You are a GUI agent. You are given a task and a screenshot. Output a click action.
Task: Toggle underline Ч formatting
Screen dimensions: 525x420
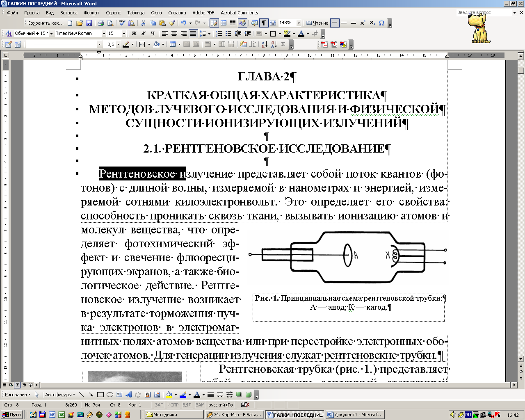(x=153, y=34)
